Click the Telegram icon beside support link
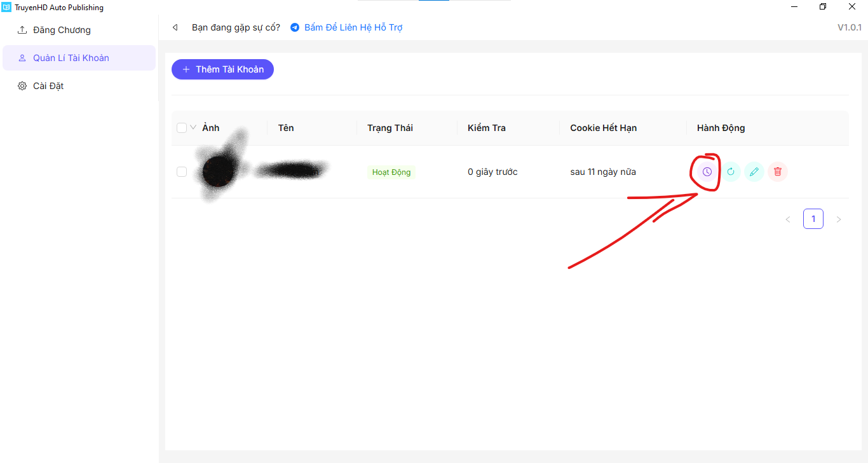 tap(295, 27)
